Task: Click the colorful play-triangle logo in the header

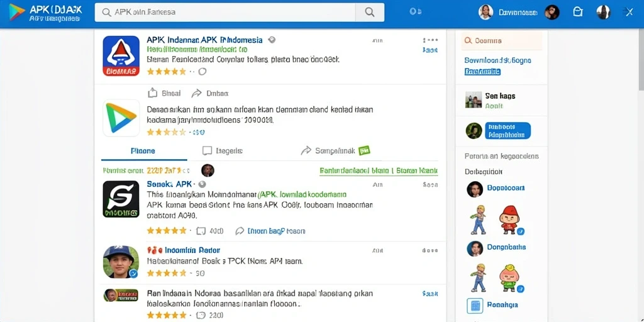Action: pyautogui.click(x=17, y=13)
